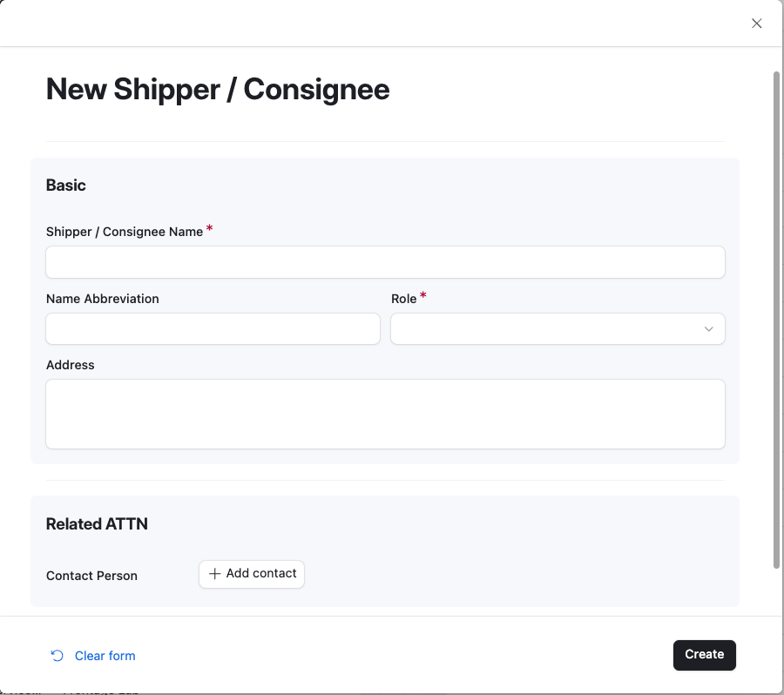
Task: Click the Contact Person label
Action: tap(91, 576)
